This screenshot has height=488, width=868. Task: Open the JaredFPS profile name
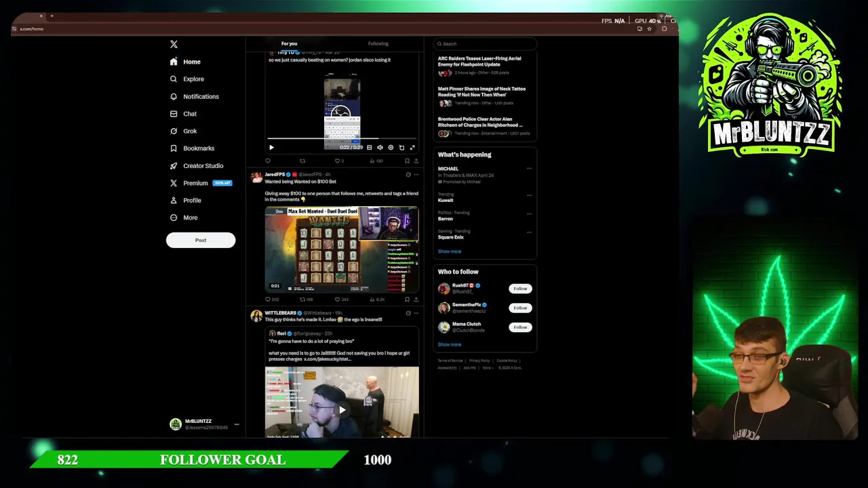[x=275, y=175]
